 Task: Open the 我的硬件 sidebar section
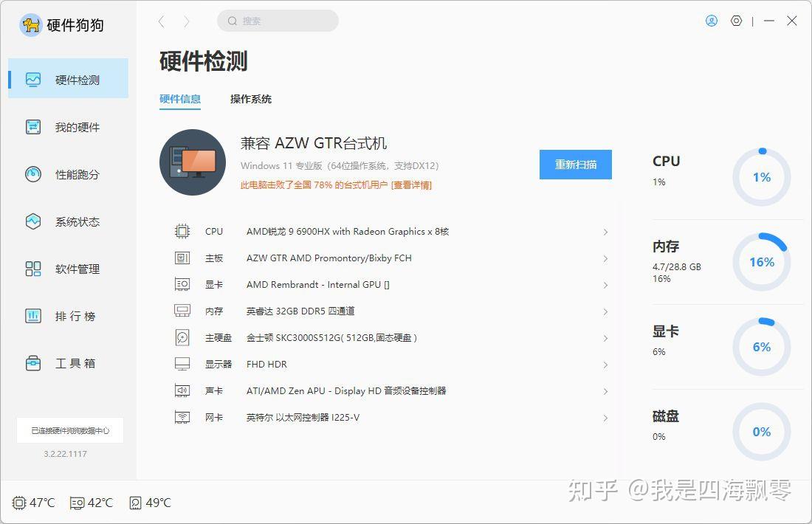tap(70, 126)
